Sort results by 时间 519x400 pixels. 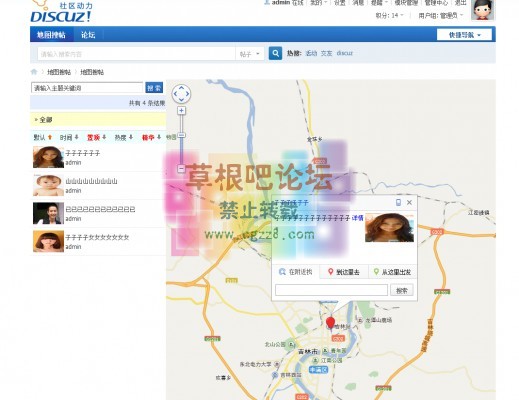69,137
